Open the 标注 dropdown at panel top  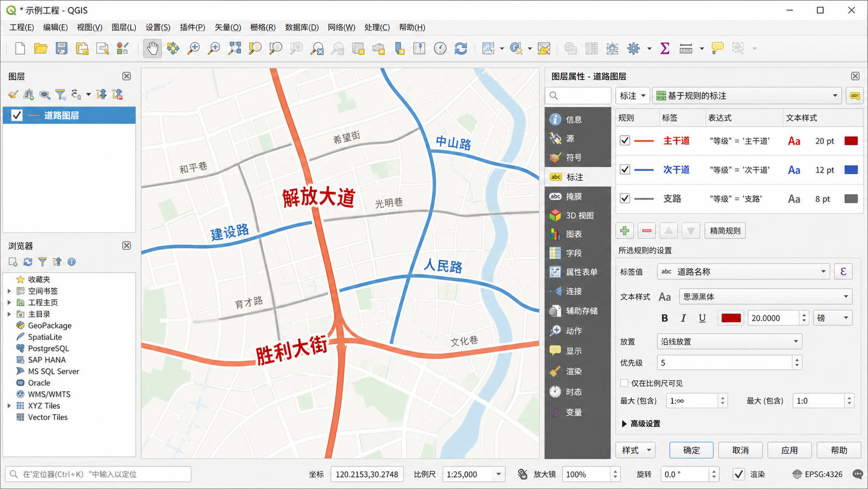[x=632, y=96]
